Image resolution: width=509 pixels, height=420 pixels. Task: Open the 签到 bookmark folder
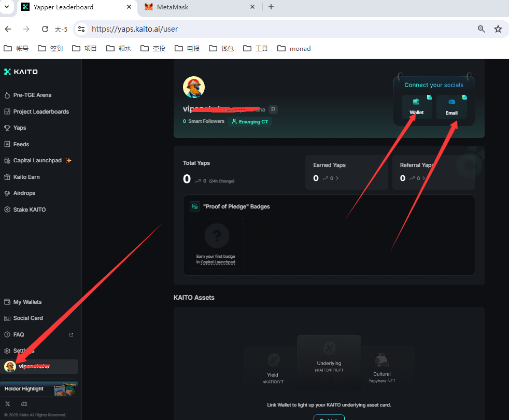[x=50, y=48]
